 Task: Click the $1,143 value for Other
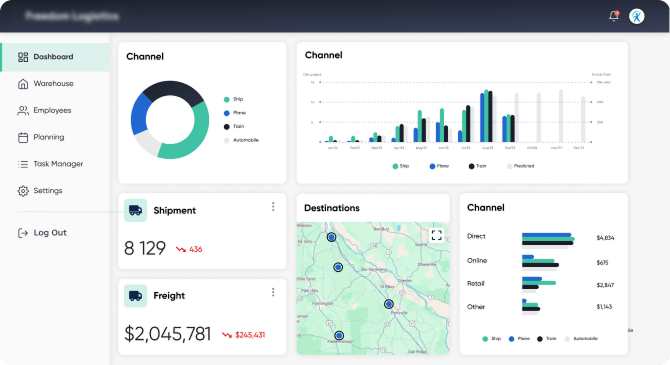(604, 307)
